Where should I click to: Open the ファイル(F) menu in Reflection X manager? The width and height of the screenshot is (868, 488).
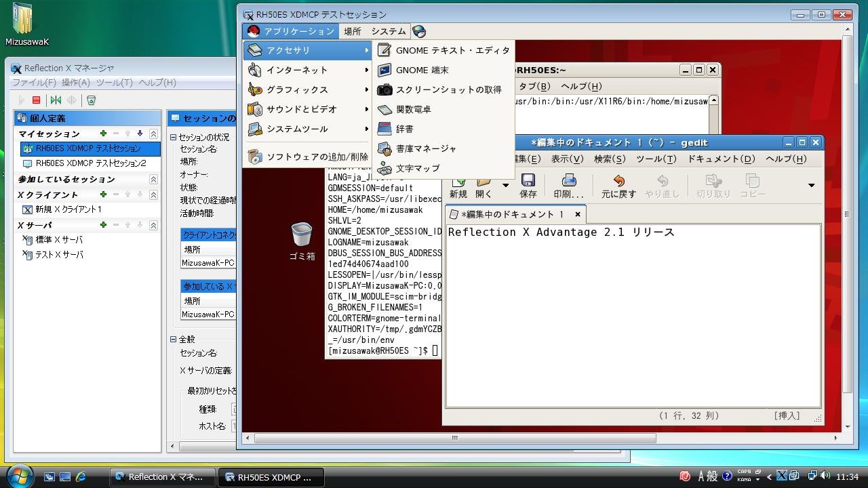point(34,83)
